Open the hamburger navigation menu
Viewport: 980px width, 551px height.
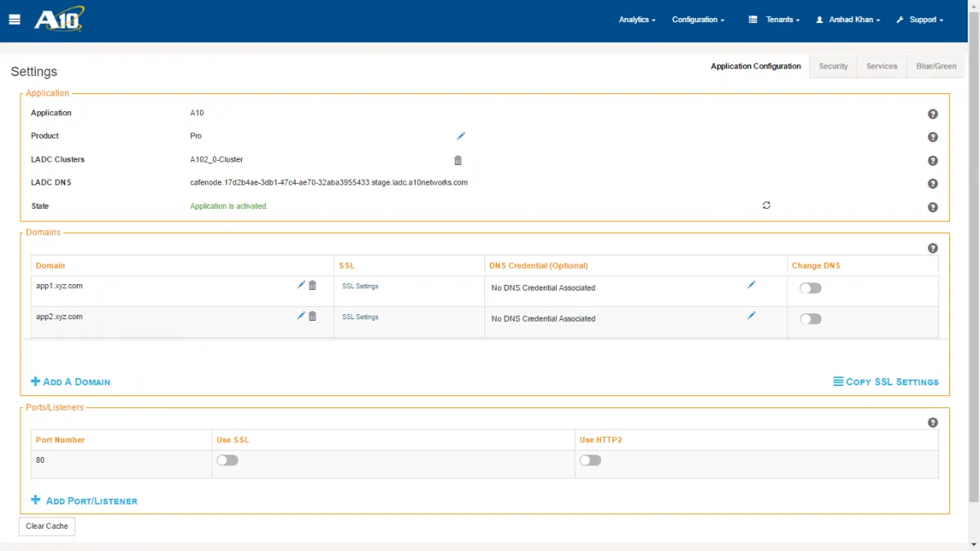(x=14, y=20)
